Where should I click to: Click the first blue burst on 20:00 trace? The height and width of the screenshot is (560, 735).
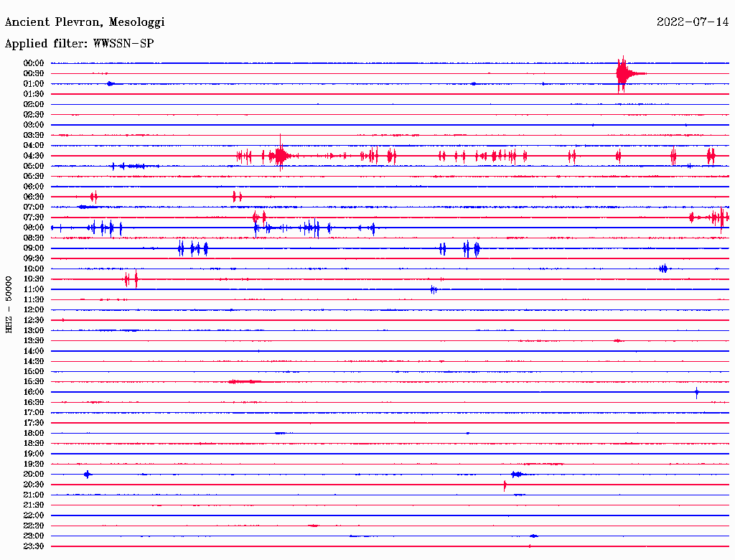pos(87,474)
